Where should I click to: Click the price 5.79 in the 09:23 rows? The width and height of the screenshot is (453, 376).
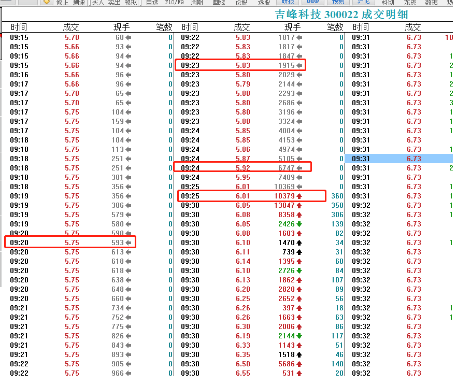pyautogui.click(x=243, y=84)
